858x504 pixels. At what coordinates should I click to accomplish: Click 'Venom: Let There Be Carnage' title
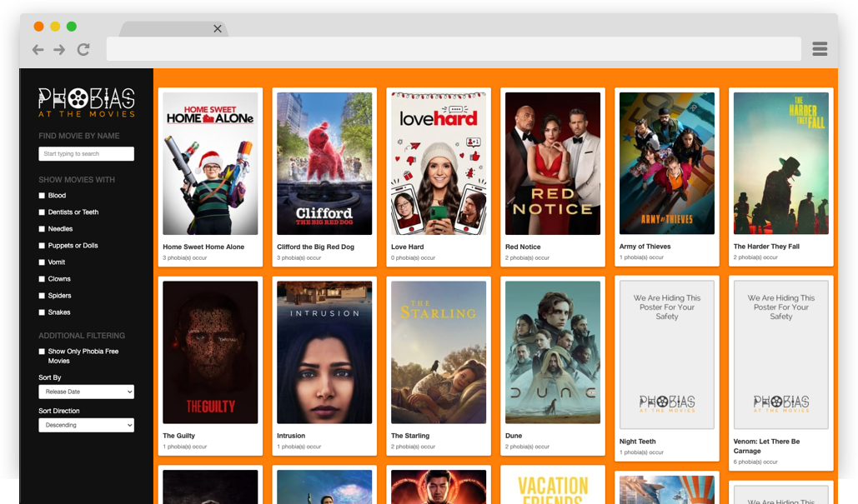(x=766, y=446)
